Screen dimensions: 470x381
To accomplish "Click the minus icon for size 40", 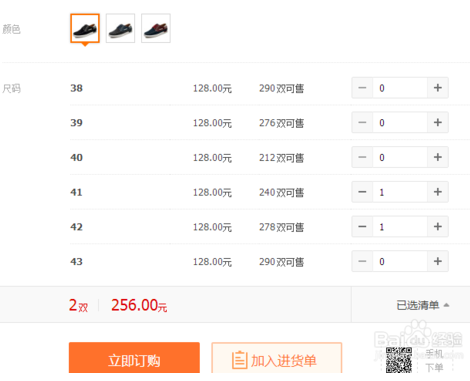I will tap(362, 157).
